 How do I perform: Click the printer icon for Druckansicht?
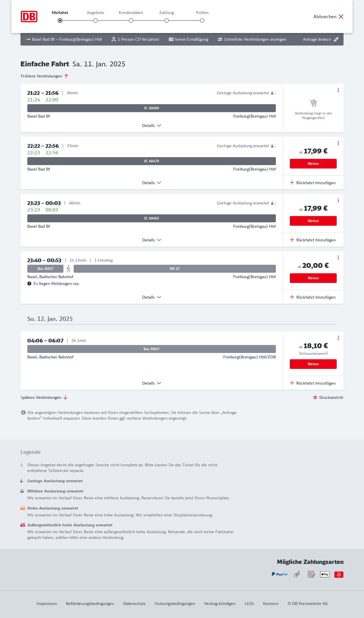(315, 397)
